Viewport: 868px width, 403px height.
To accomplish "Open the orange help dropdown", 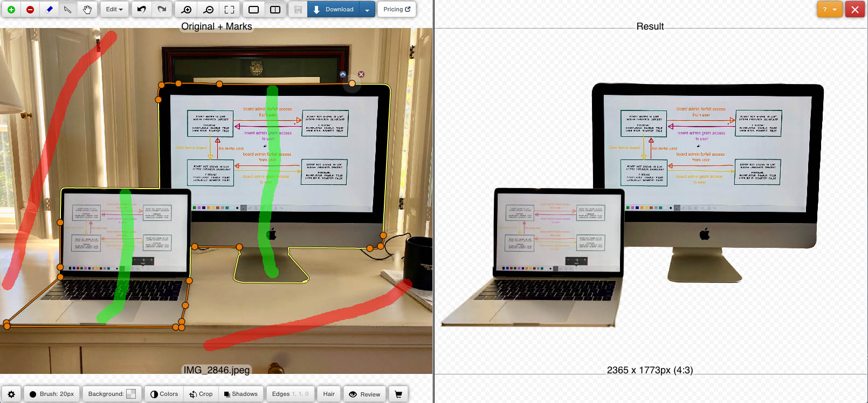I will (829, 10).
